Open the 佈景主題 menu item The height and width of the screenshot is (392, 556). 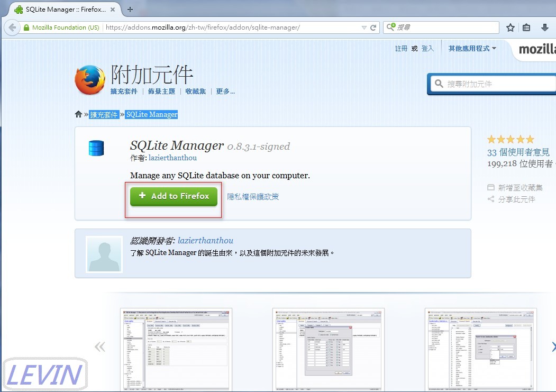tap(162, 92)
